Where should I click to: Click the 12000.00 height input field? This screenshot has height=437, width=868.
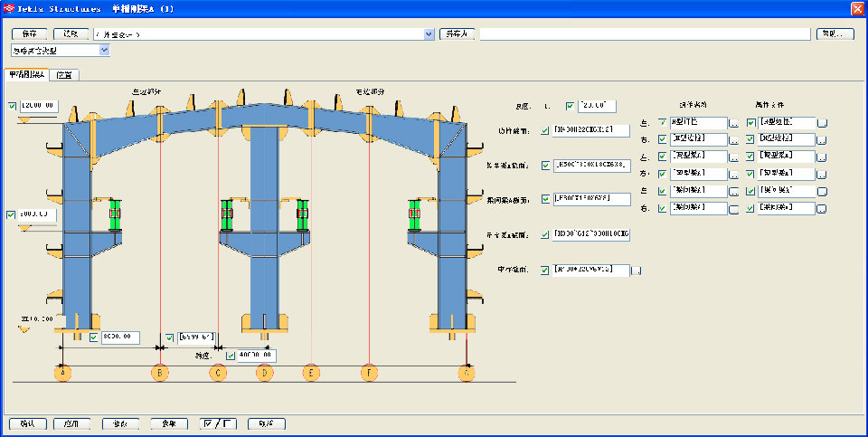click(x=39, y=106)
